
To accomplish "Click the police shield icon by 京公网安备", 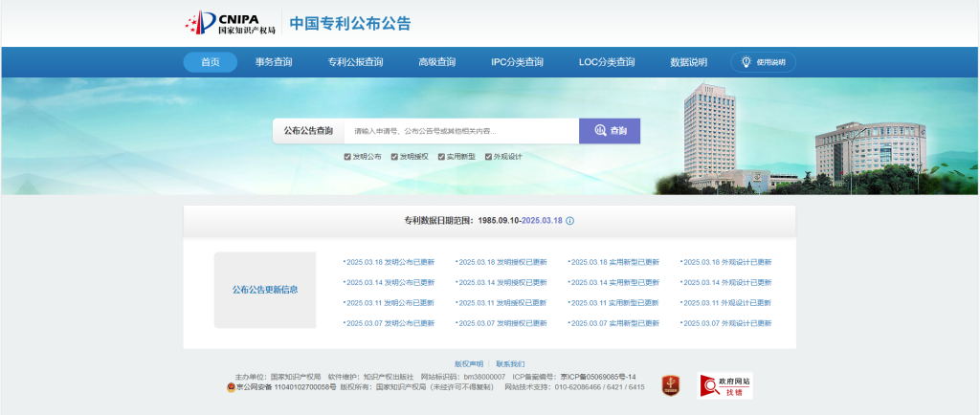I will [231, 387].
